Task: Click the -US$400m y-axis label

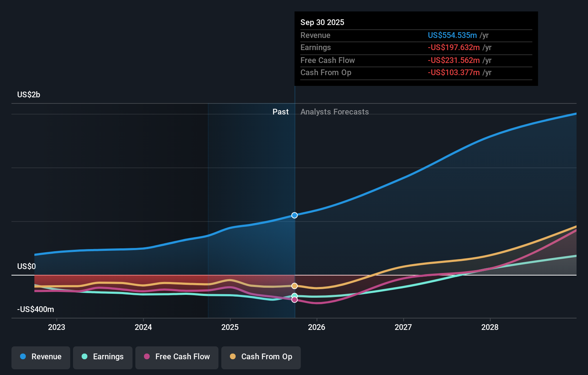Action: (35, 310)
